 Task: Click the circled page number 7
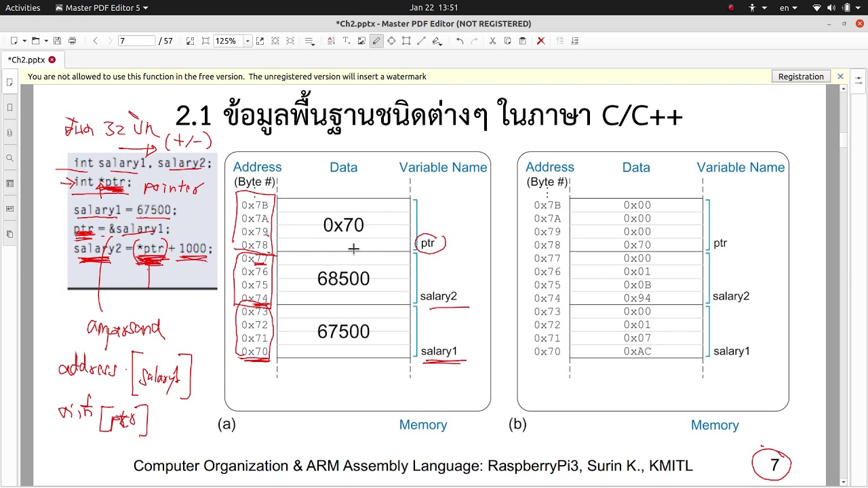point(774,466)
